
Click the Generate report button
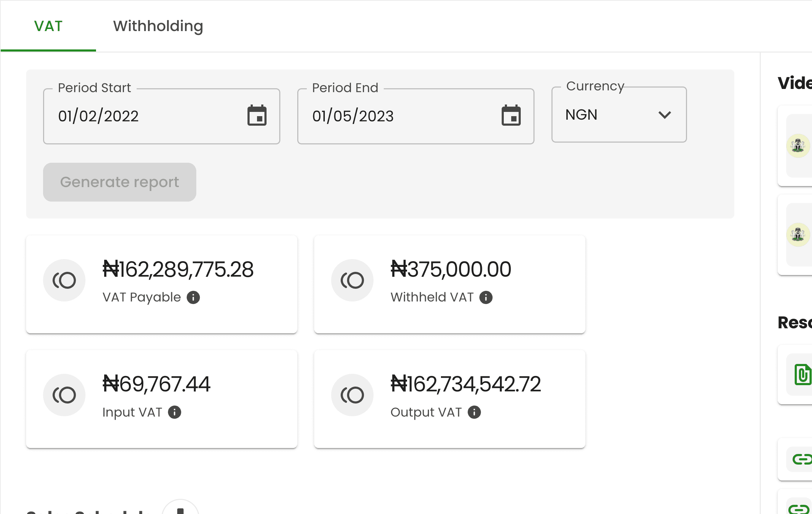[120, 181]
